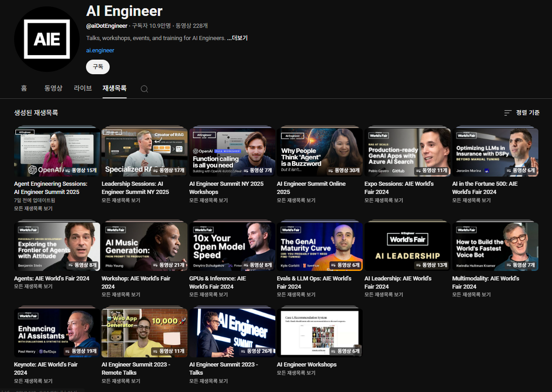This screenshot has height=392, width=552.
Task: Click the 'AI Engineer' channel name heading
Action: point(124,10)
